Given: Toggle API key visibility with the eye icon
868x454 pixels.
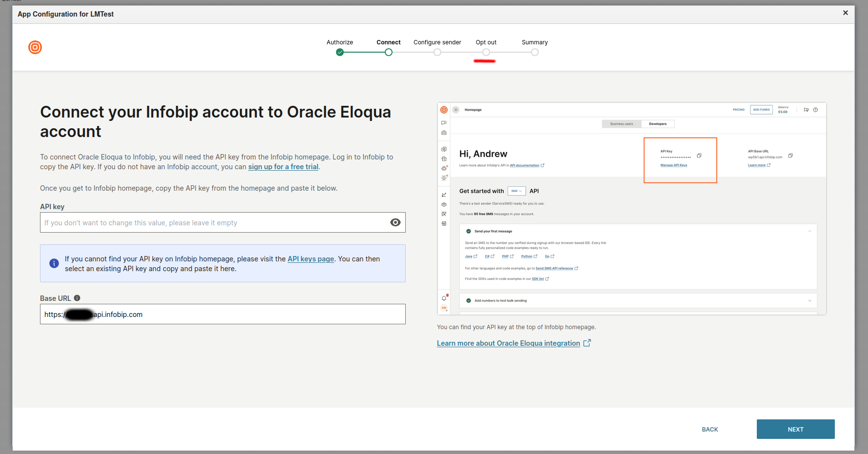Looking at the screenshot, I should click(395, 222).
